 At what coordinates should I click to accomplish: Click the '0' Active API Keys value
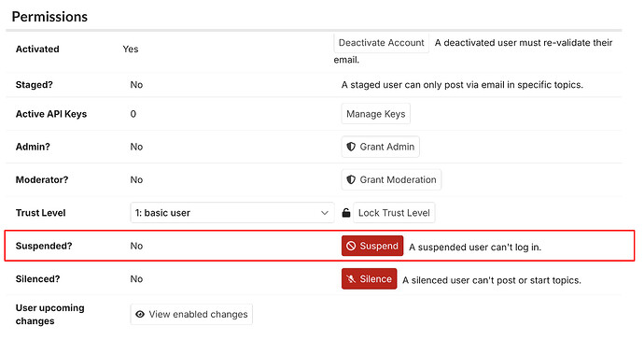pos(133,114)
